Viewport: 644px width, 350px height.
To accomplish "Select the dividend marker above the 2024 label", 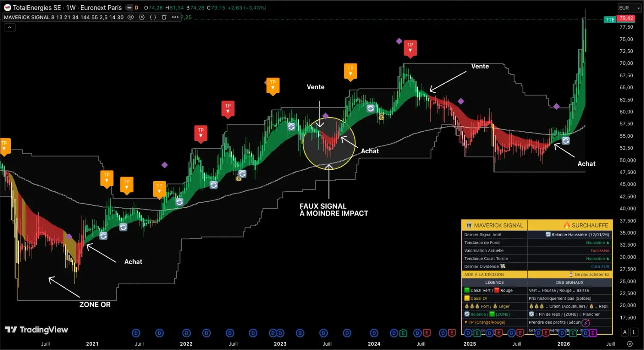I will pos(374,333).
